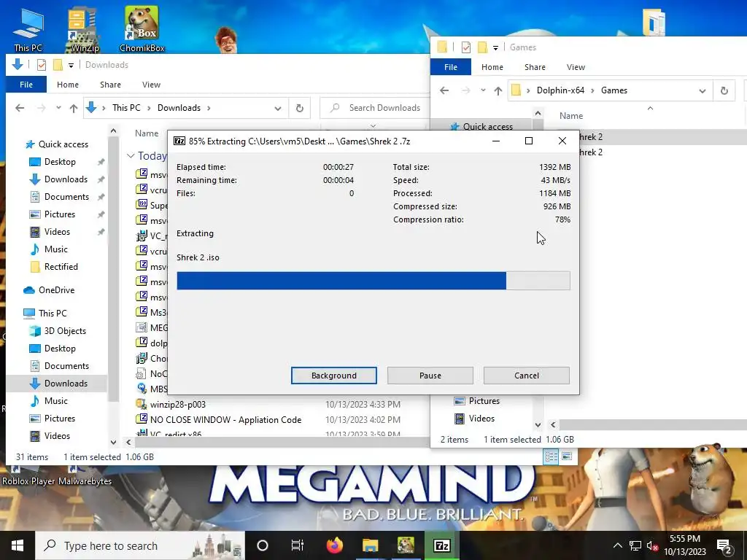Image resolution: width=747 pixels, height=560 pixels.
Task: Open File tab in Games window
Action: point(451,67)
